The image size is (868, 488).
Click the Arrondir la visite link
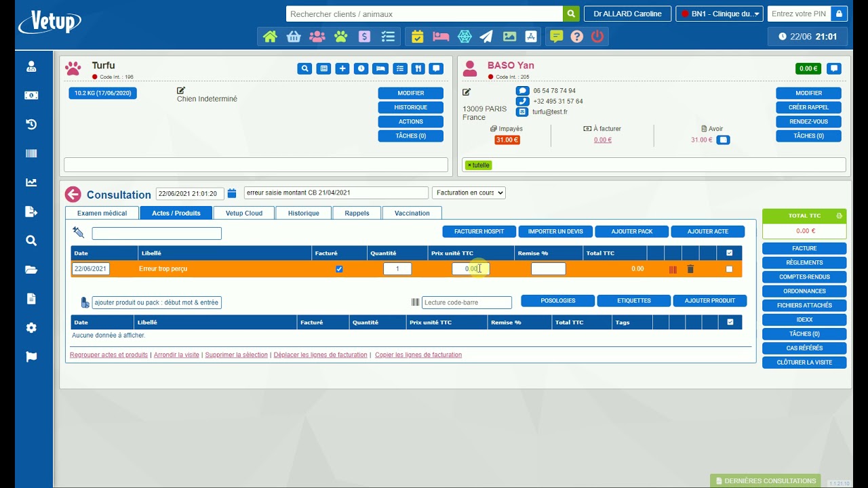(176, 355)
